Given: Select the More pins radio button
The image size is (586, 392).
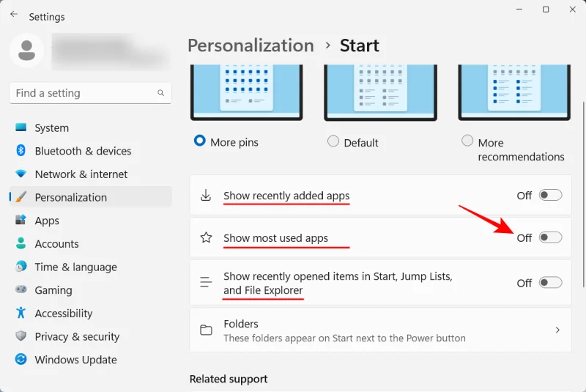Looking at the screenshot, I should click(x=199, y=141).
